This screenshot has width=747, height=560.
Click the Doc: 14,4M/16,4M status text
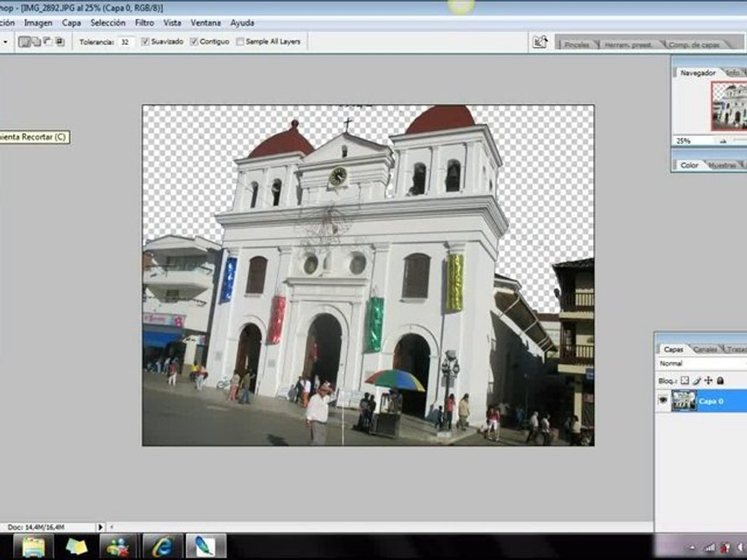coord(36,527)
